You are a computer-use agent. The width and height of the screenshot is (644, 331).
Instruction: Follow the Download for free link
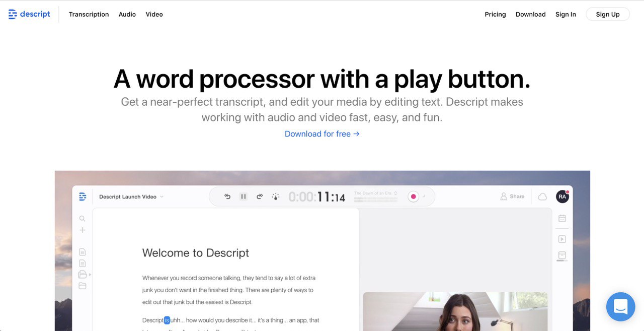[322, 134]
